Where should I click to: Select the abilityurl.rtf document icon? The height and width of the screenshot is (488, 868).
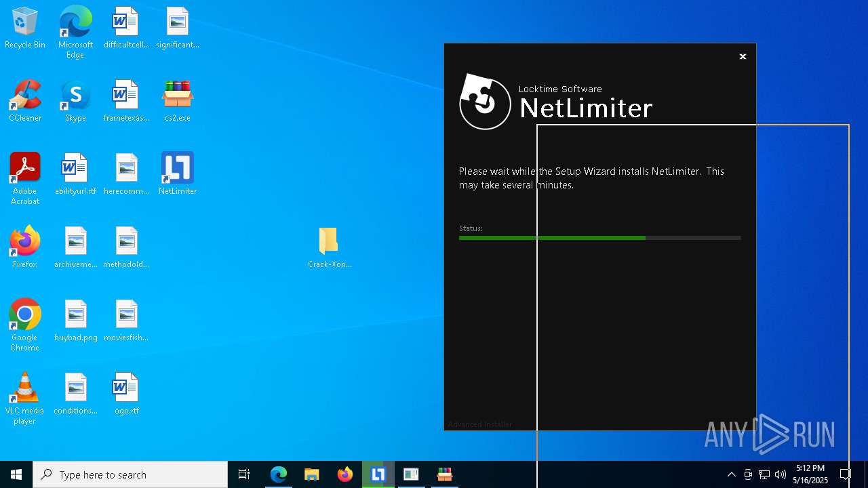pos(75,175)
